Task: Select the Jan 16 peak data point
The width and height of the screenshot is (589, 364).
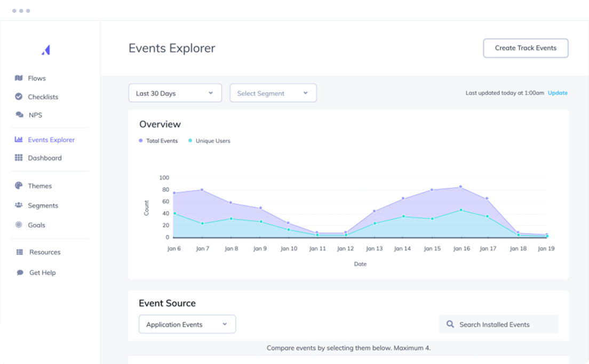Action: coord(460,187)
